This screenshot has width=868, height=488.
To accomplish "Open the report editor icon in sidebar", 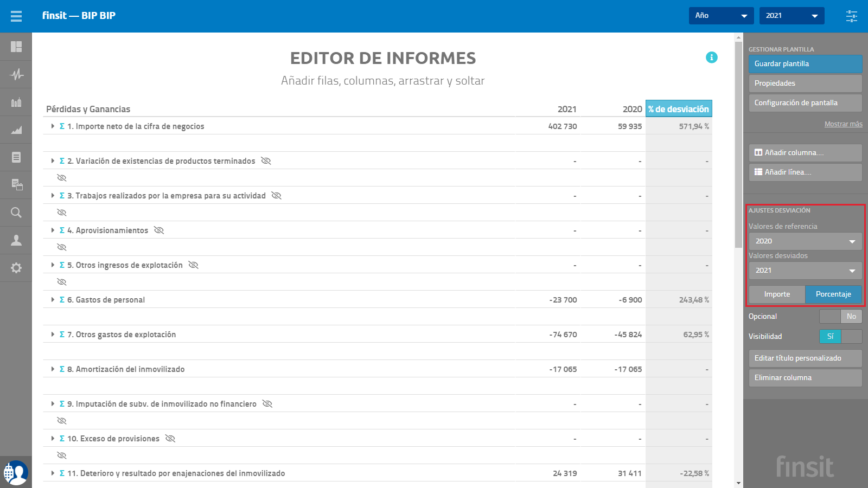I will pos(16,185).
